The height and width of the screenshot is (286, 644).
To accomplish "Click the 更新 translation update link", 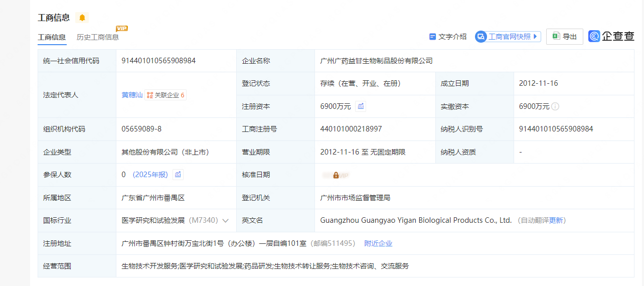I will pyautogui.click(x=556, y=220).
